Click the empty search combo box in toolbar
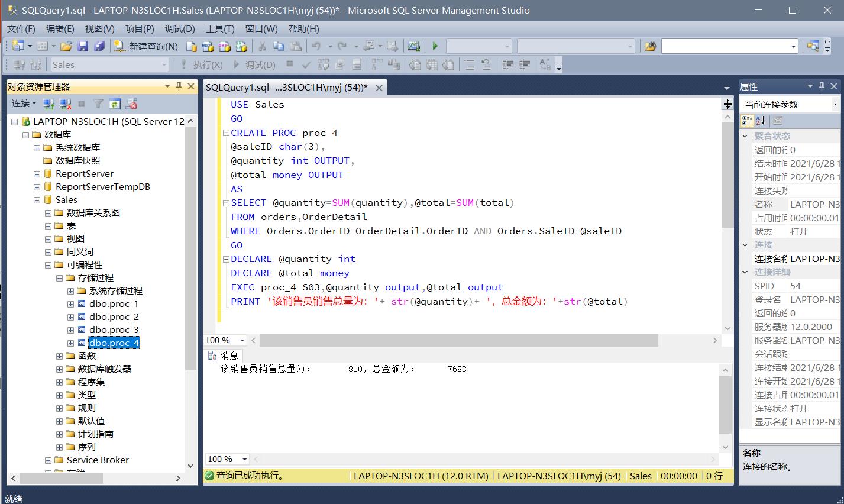This screenshot has width=844, height=504. click(x=730, y=46)
